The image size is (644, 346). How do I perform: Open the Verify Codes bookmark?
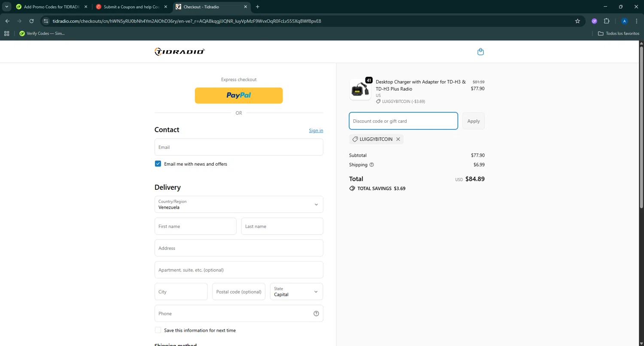coord(42,33)
